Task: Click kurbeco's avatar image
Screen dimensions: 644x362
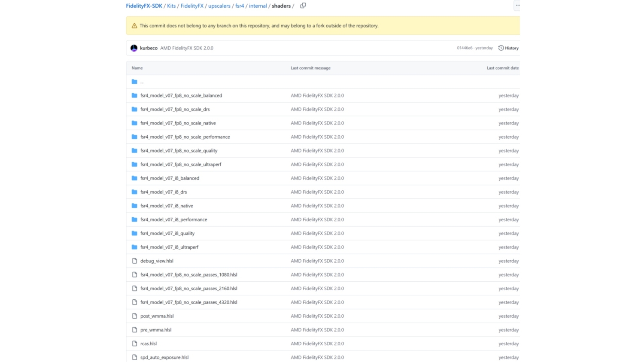Action: tap(134, 48)
